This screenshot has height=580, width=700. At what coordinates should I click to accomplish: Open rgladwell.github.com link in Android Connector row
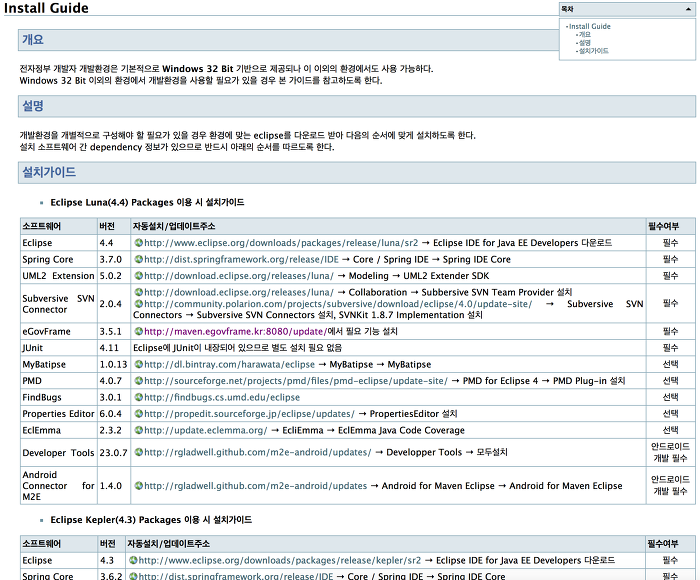point(256,486)
